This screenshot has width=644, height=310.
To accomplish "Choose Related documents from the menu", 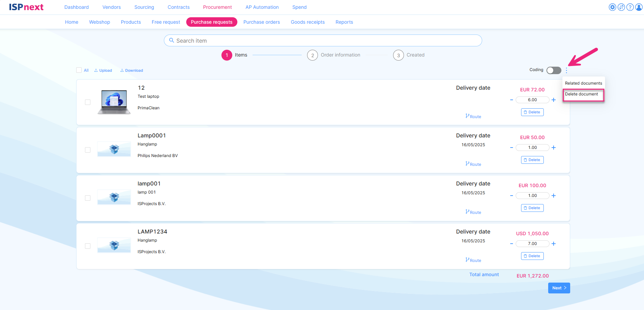I will click(x=583, y=83).
